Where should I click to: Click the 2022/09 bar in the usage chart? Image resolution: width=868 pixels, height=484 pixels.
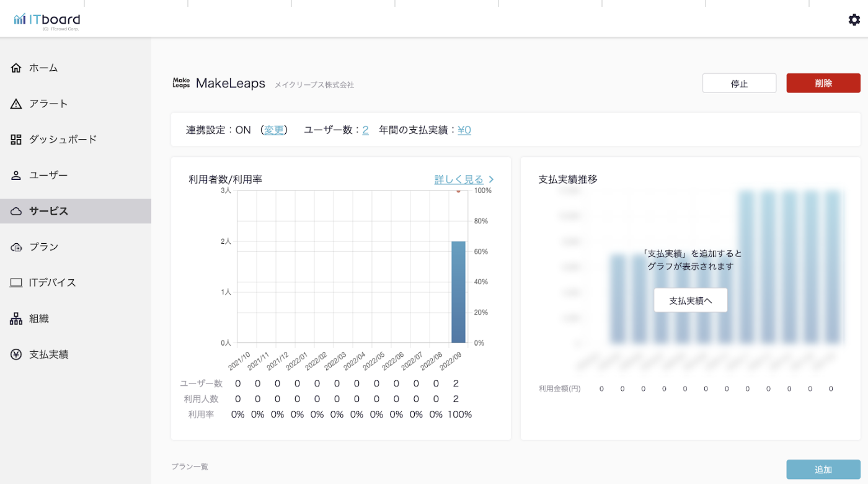pos(458,292)
